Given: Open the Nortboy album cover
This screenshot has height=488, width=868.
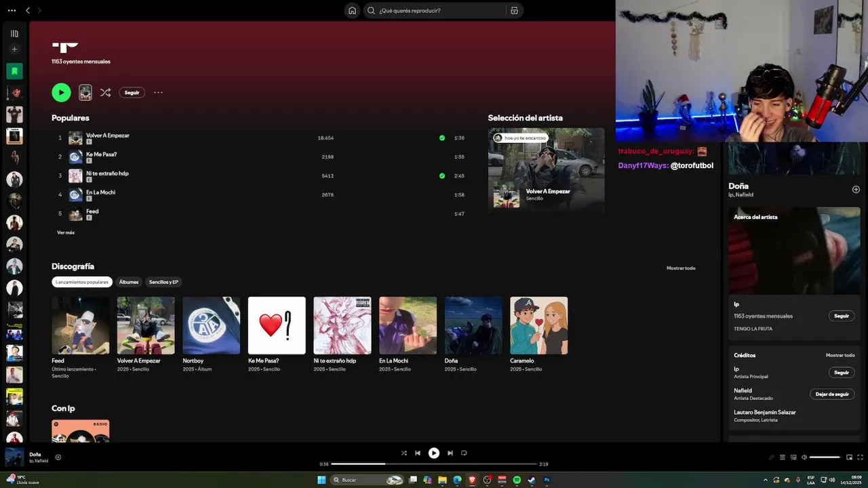Looking at the screenshot, I should coord(211,325).
